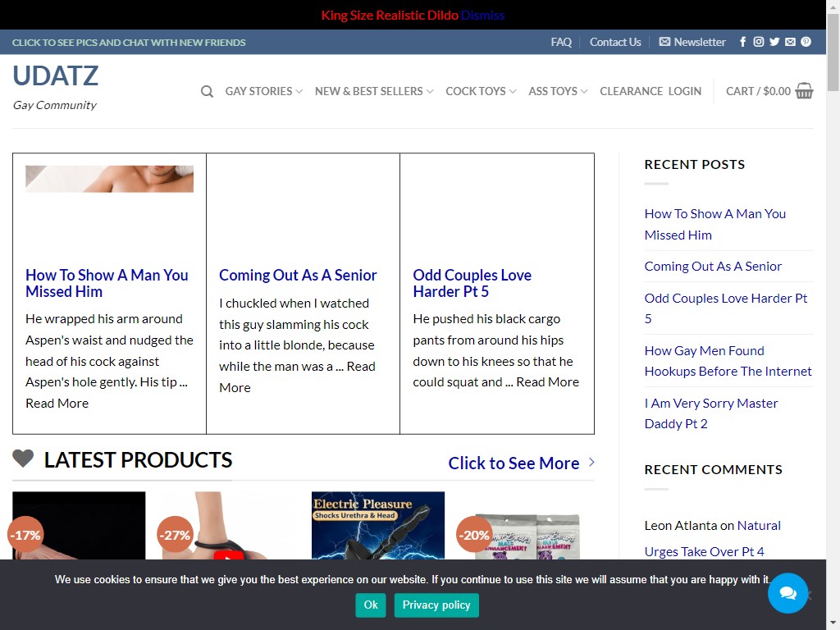This screenshot has height=630, width=840.
Task: Expand the Gay Stories dropdown menu
Action: point(264,91)
